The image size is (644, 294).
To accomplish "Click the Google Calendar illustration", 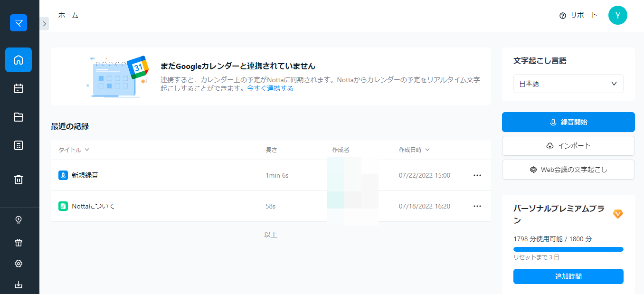I will 118,76.
